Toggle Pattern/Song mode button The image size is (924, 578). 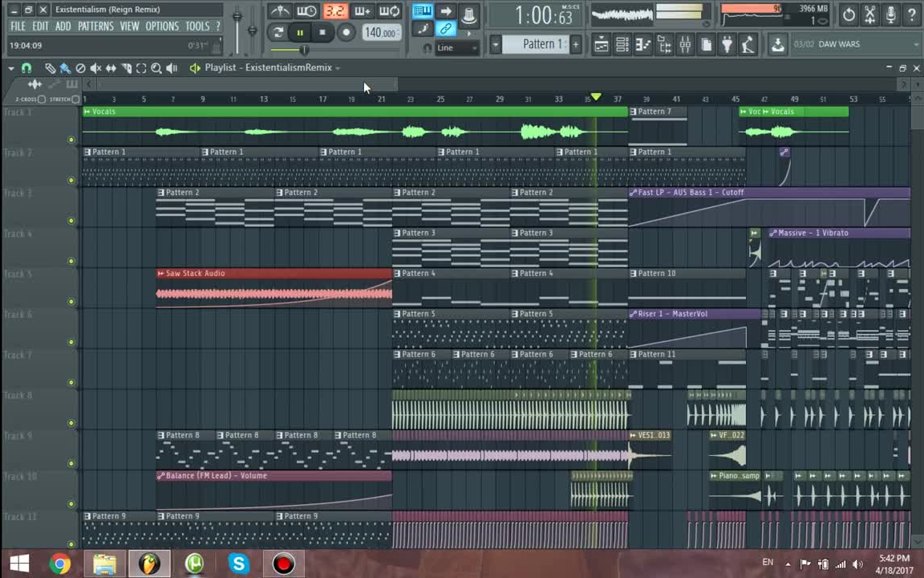(278, 32)
